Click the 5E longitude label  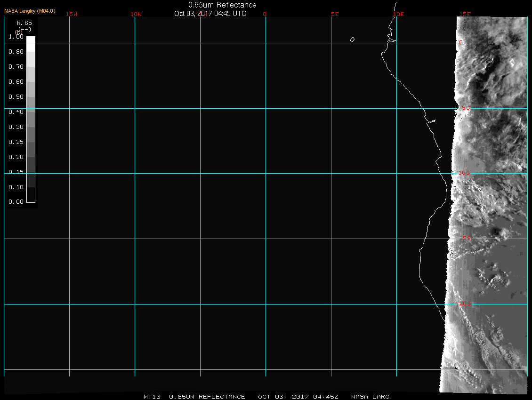[x=335, y=14]
